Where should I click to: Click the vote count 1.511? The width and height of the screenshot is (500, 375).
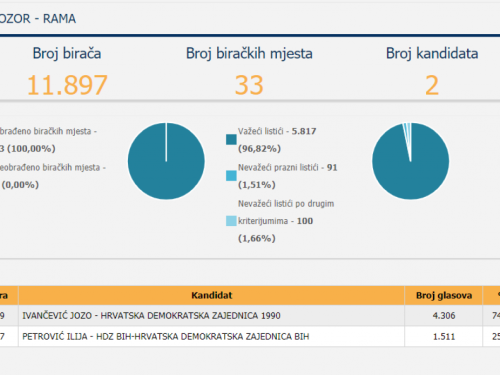click(x=444, y=337)
